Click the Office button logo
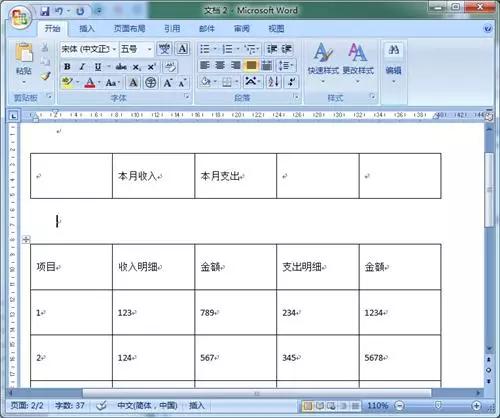Image resolution: width=500 pixels, height=418 pixels. pyautogui.click(x=20, y=17)
